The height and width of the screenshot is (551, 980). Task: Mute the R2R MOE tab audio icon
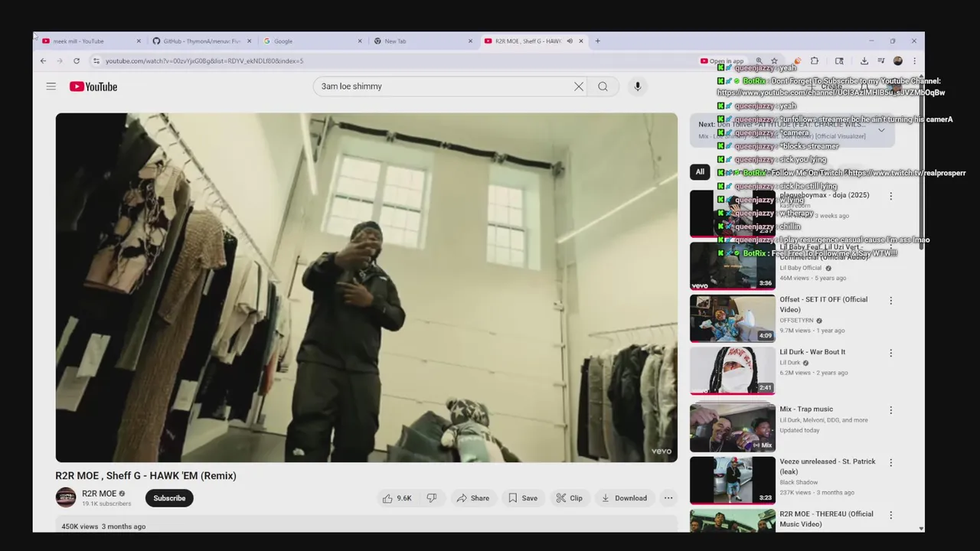click(x=570, y=41)
